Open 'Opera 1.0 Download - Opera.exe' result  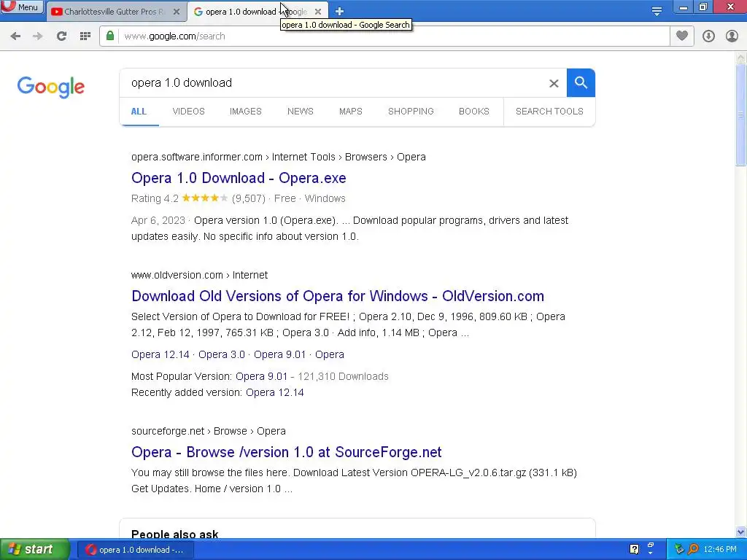(239, 178)
